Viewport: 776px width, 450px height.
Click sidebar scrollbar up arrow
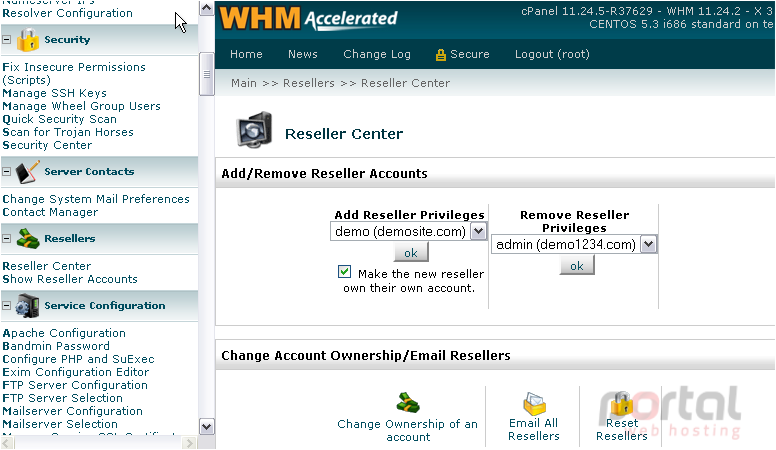[206, 8]
